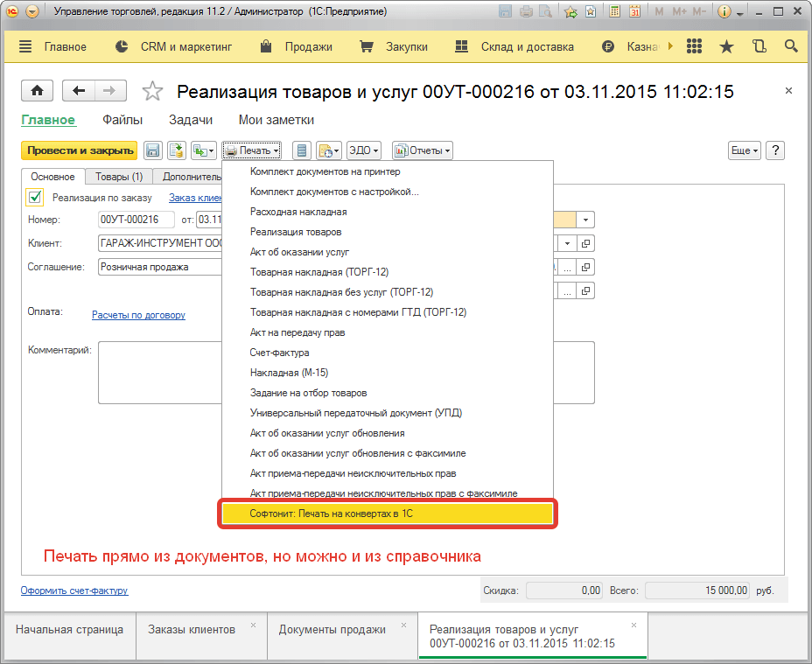812x664 pixels.
Task: Click the Провести и закрыть button
Action: click(80, 150)
